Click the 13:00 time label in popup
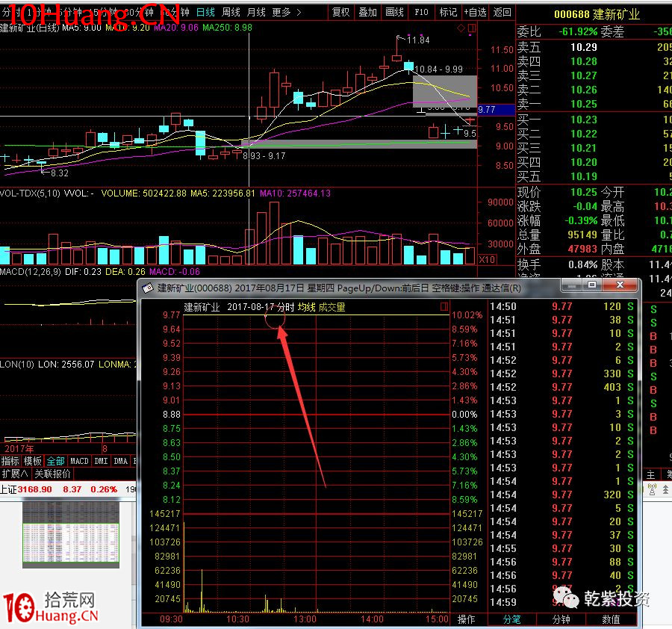The width and height of the screenshot is (672, 629). 305,619
